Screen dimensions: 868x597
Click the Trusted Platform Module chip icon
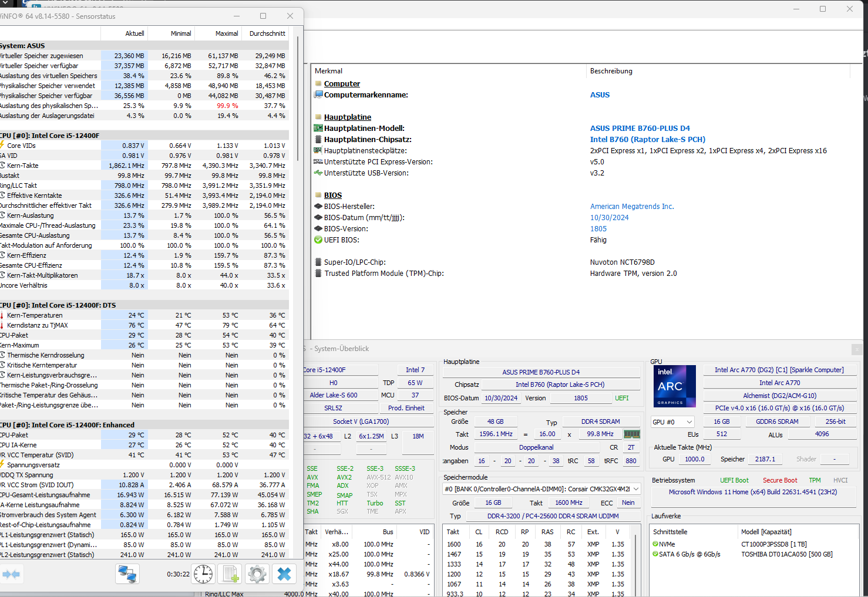[318, 274]
